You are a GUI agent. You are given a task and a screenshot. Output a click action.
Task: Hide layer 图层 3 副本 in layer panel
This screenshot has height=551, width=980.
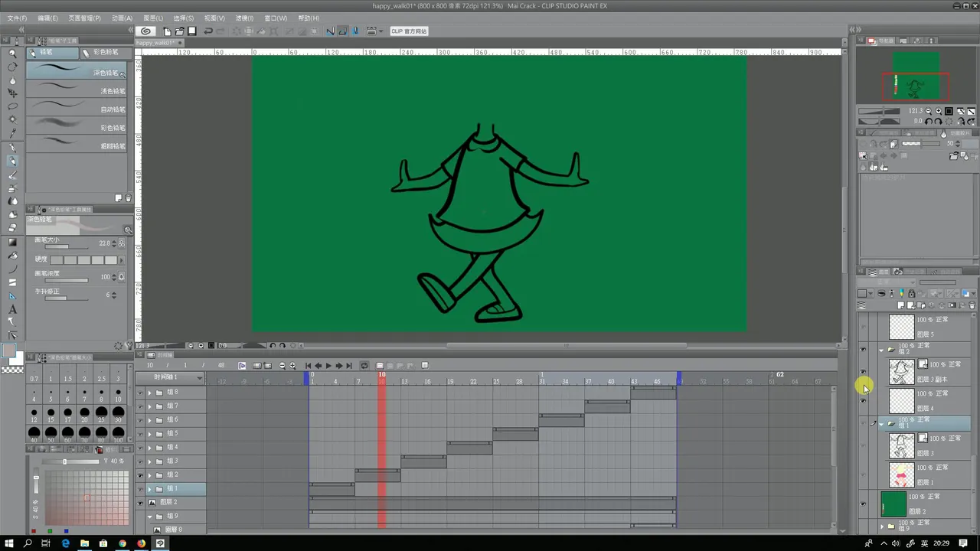[864, 372]
